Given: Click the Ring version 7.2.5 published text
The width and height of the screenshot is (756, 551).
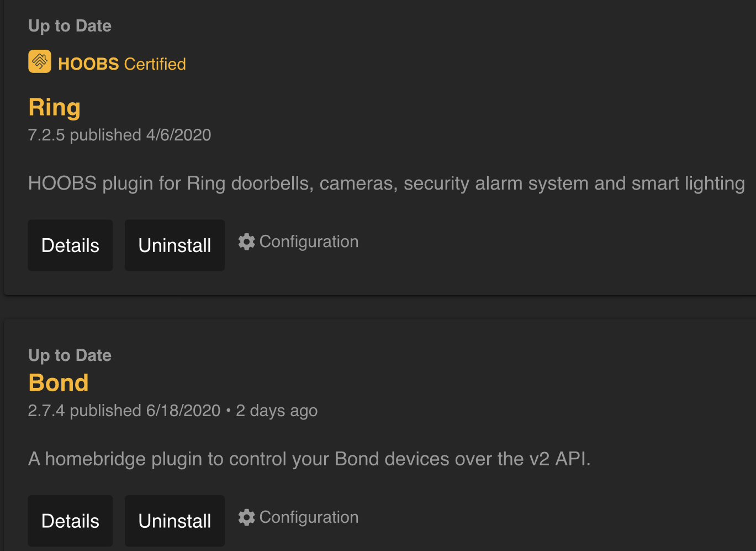Looking at the screenshot, I should 119,135.
